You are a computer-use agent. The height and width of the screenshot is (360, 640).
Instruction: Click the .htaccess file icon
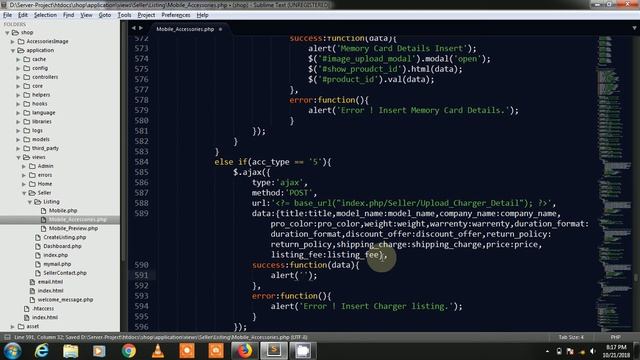point(27,309)
